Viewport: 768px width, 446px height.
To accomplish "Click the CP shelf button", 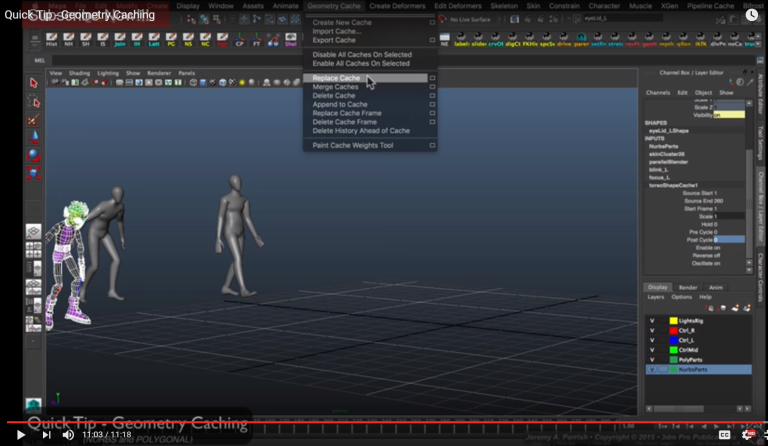I will pos(240,40).
